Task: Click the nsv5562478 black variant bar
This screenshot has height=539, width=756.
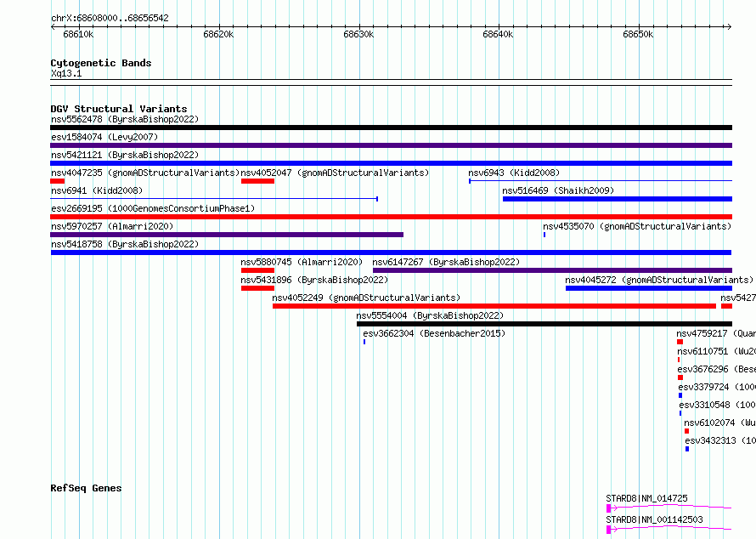Action: 391,128
